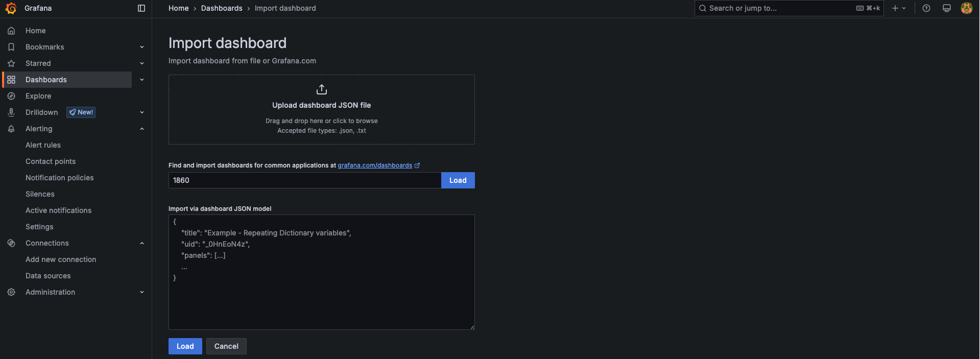This screenshot has height=359, width=980.
Task: Click Load next to dashboard ID field
Action: coord(458,180)
